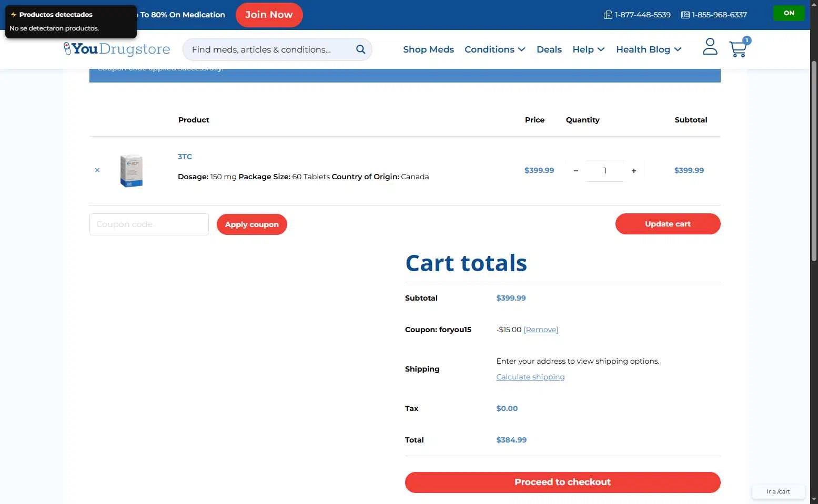
Task: Open the Calculate shipping link
Action: [x=530, y=377]
